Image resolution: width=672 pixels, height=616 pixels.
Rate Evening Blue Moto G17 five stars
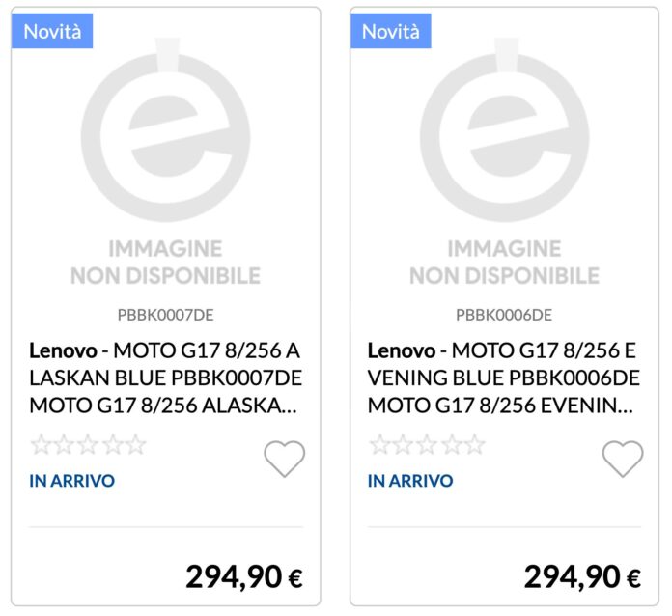(475, 445)
